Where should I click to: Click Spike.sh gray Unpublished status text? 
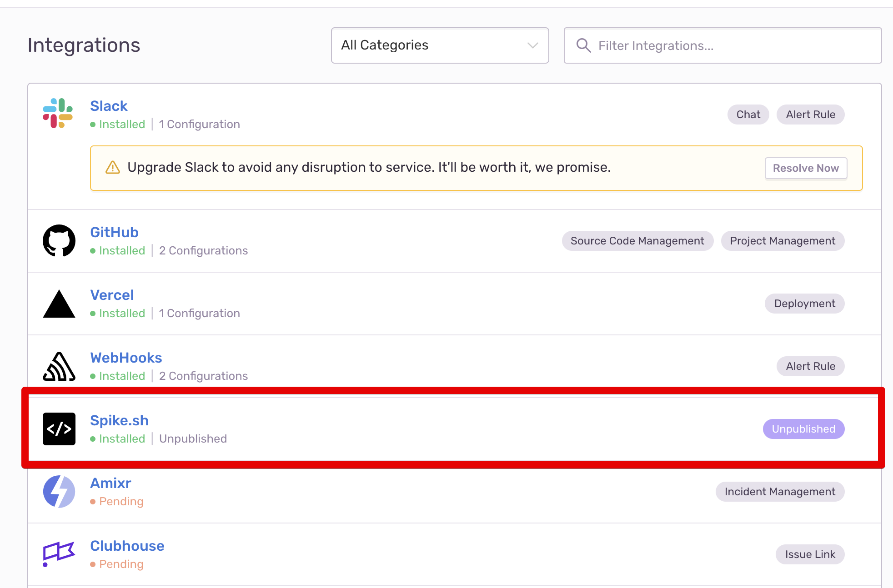pyautogui.click(x=193, y=439)
